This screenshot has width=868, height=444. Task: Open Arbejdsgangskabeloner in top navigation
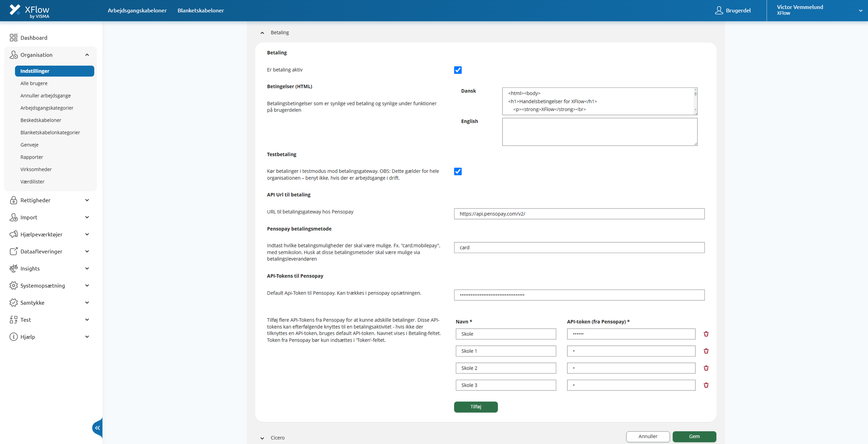click(x=137, y=10)
